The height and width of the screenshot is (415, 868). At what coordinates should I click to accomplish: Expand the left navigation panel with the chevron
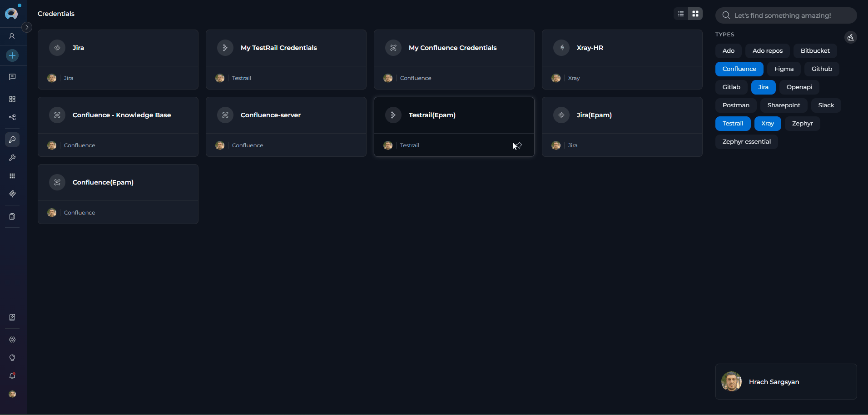pyautogui.click(x=27, y=27)
